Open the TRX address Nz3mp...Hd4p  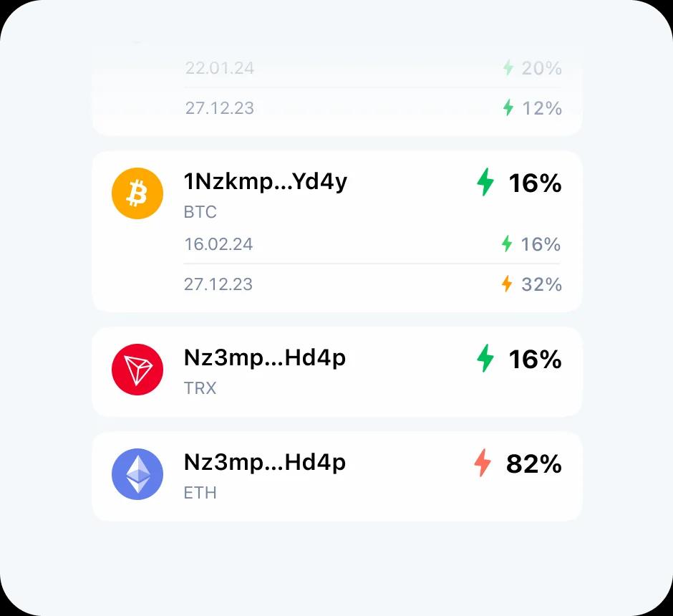point(264,358)
